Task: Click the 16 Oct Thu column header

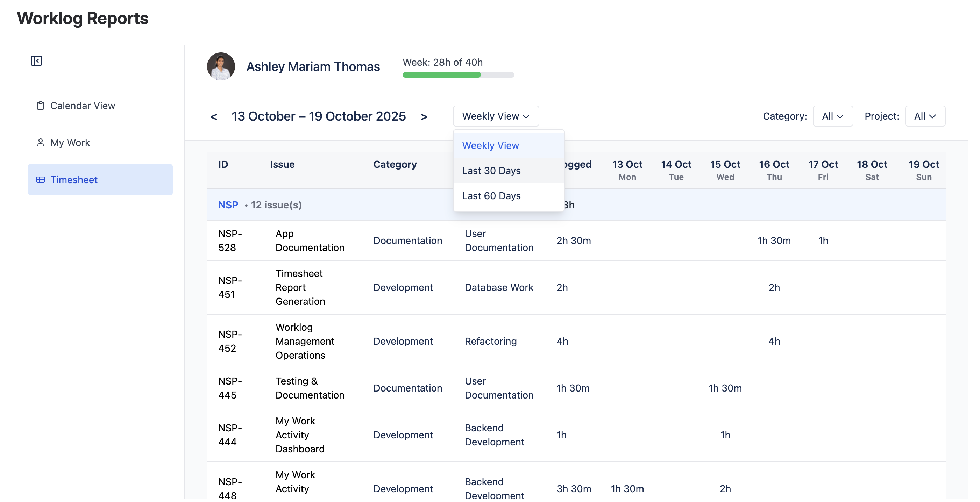Action: (774, 170)
